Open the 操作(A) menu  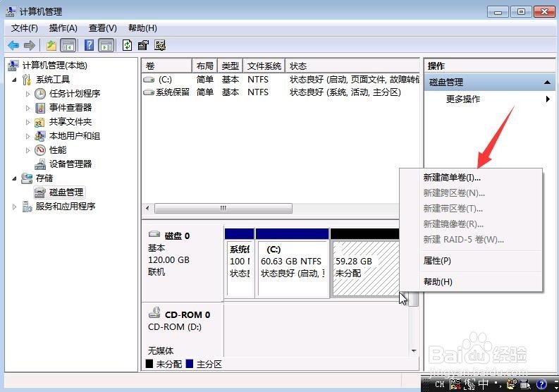pos(63,28)
